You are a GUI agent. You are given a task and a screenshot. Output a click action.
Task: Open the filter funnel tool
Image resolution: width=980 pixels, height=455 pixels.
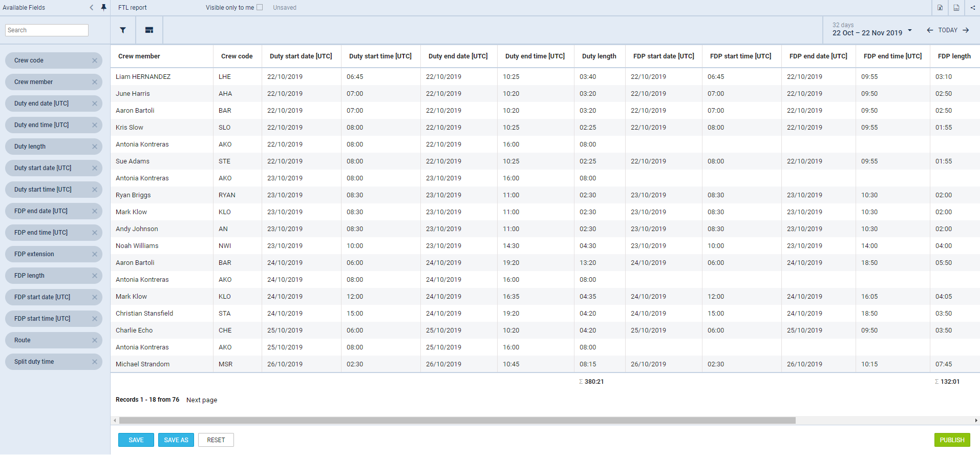123,30
